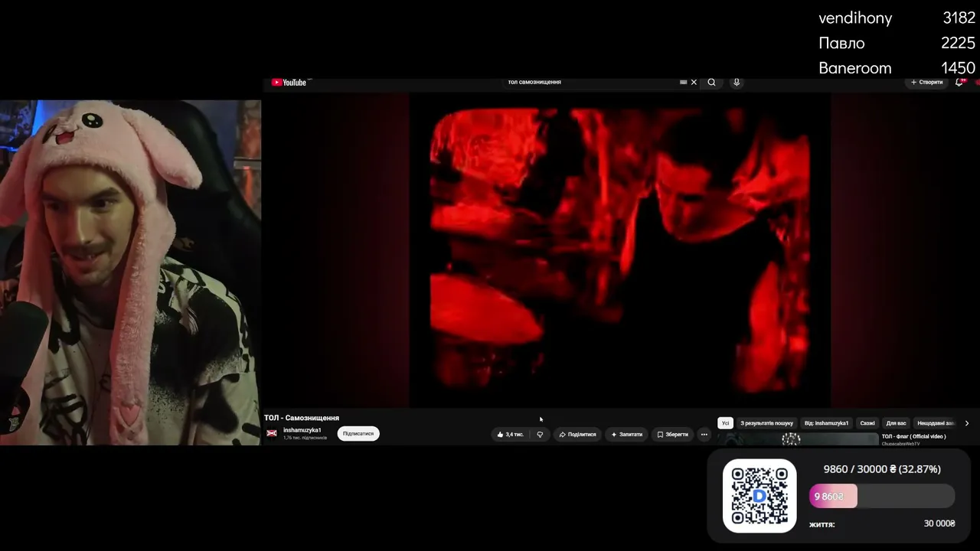Click the donation QR code
The image size is (980, 551).
(759, 496)
